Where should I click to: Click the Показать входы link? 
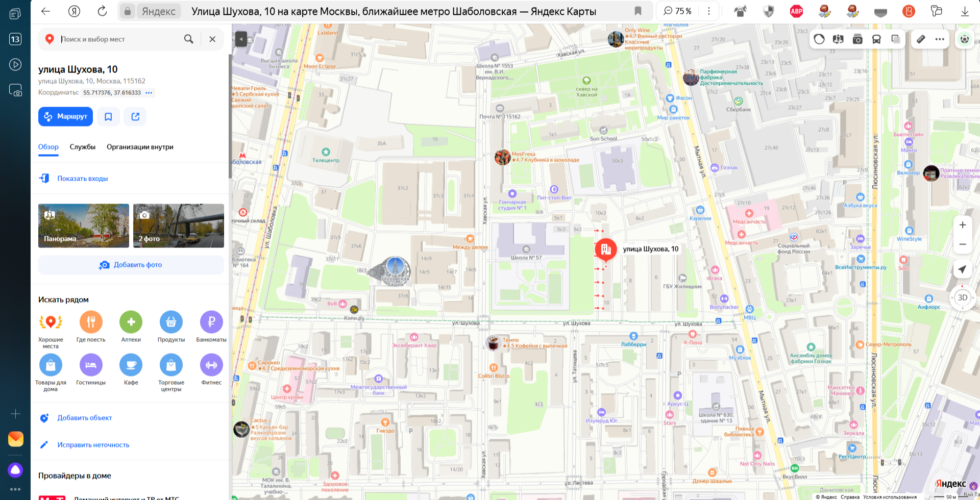pos(82,179)
